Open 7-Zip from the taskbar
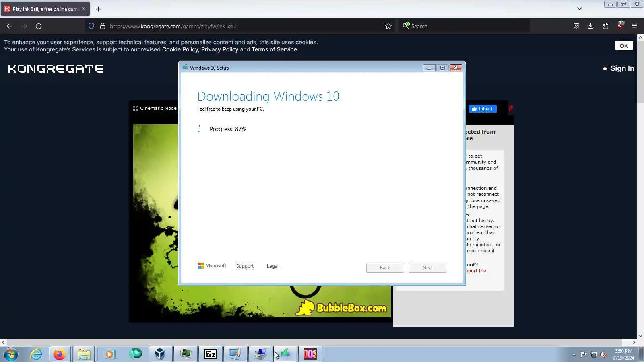The height and width of the screenshot is (362, 644). (x=211, y=354)
